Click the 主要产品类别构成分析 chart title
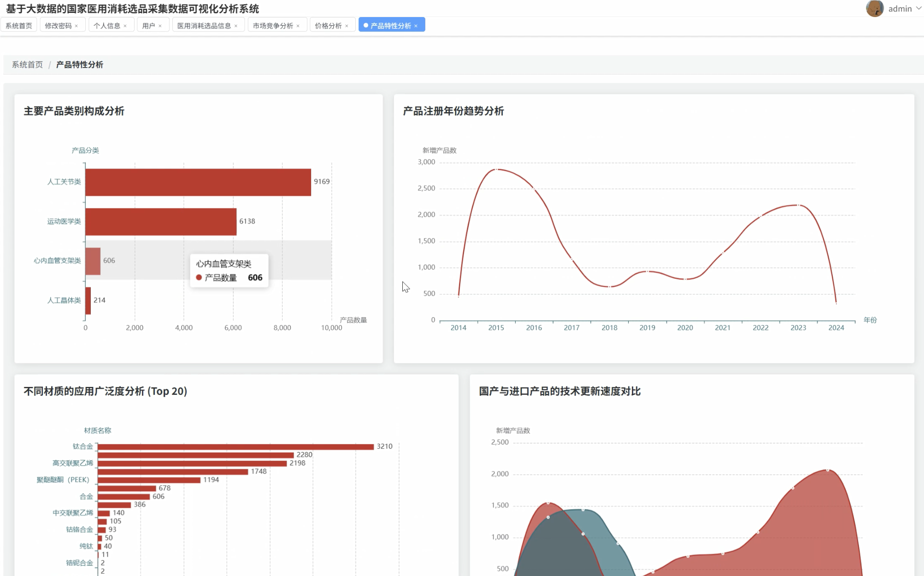 point(74,111)
